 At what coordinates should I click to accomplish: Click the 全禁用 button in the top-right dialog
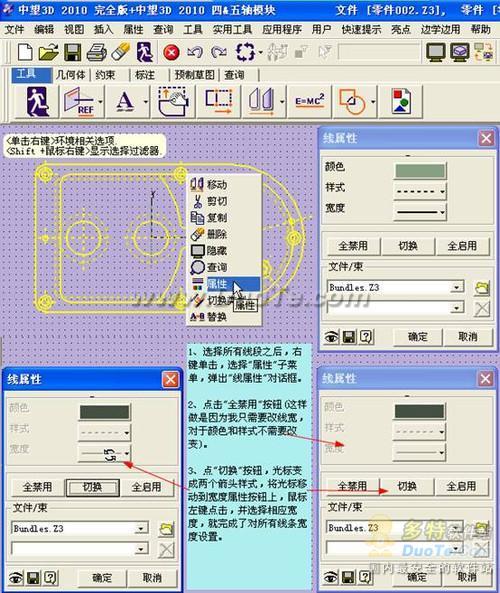point(353,246)
